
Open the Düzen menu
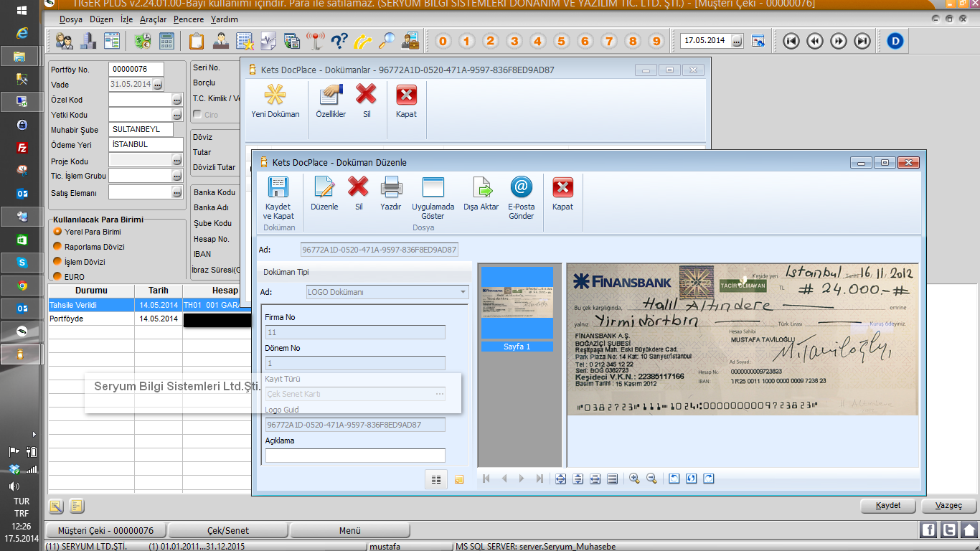(x=102, y=19)
